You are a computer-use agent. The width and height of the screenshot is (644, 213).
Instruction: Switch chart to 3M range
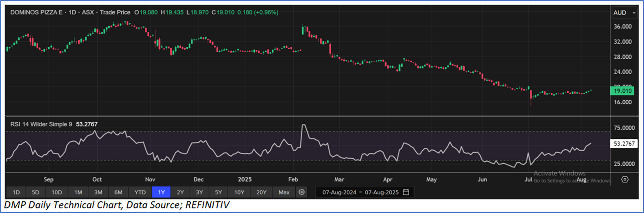click(98, 192)
